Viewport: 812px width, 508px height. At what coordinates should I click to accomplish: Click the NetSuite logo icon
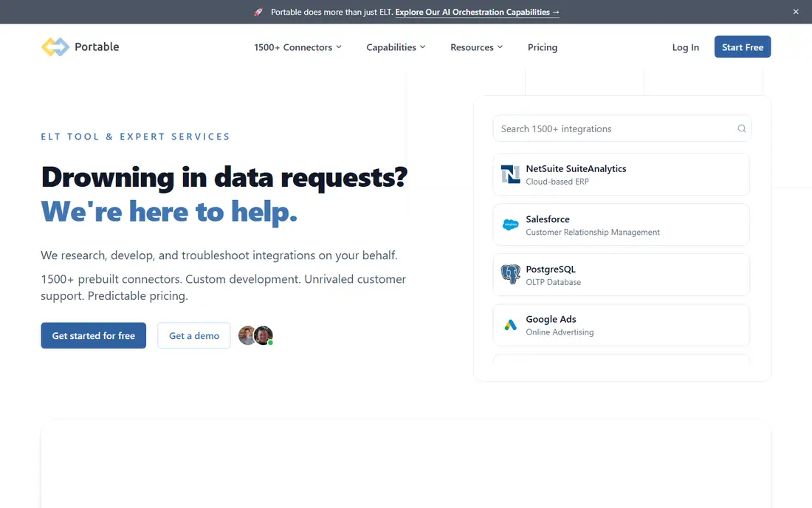(x=510, y=174)
